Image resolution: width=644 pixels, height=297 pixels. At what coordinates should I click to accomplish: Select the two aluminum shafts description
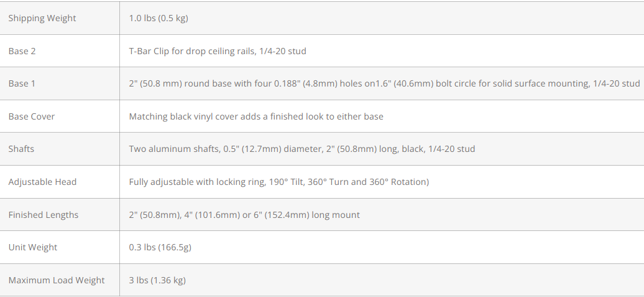tap(302, 149)
